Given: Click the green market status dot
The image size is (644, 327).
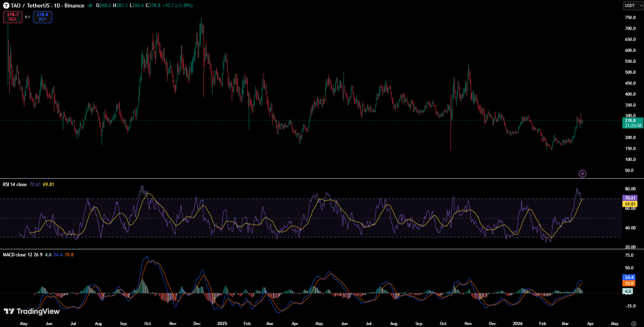Looking at the screenshot, I should tap(90, 5).
